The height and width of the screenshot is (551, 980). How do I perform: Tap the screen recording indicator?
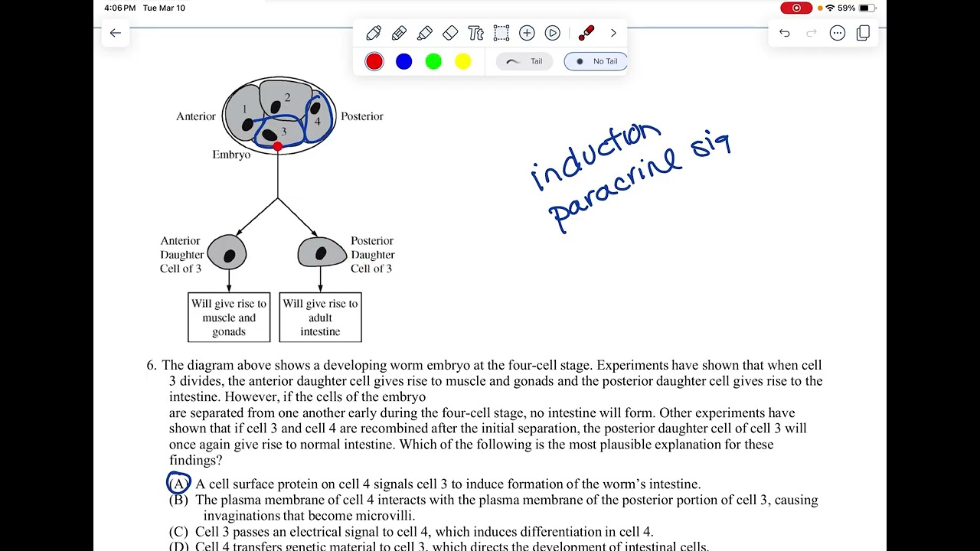tap(796, 8)
